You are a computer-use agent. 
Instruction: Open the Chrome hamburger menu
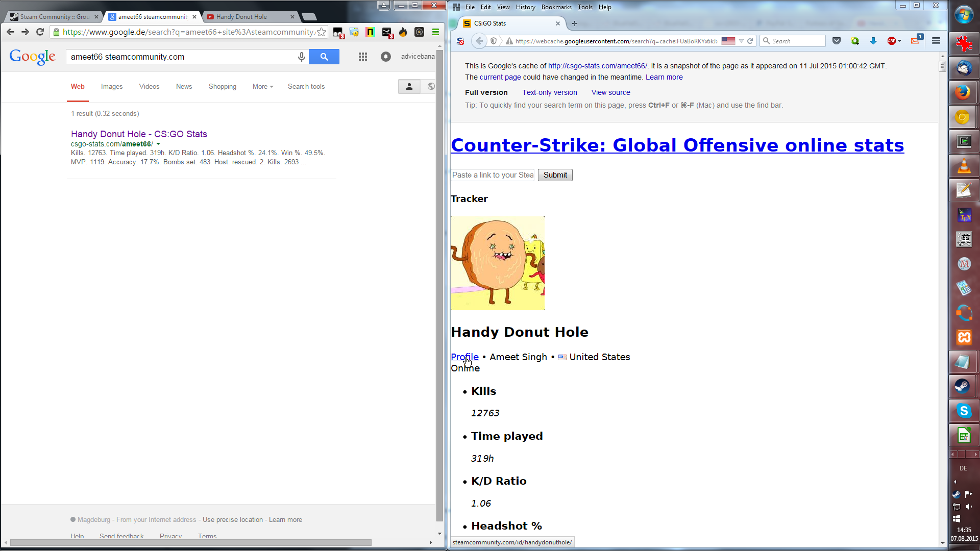(x=435, y=32)
